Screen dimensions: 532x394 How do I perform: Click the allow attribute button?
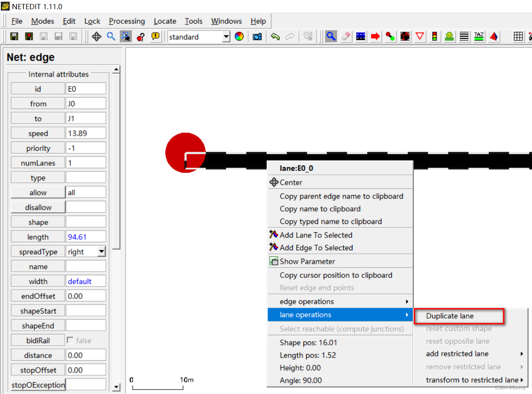(38, 192)
